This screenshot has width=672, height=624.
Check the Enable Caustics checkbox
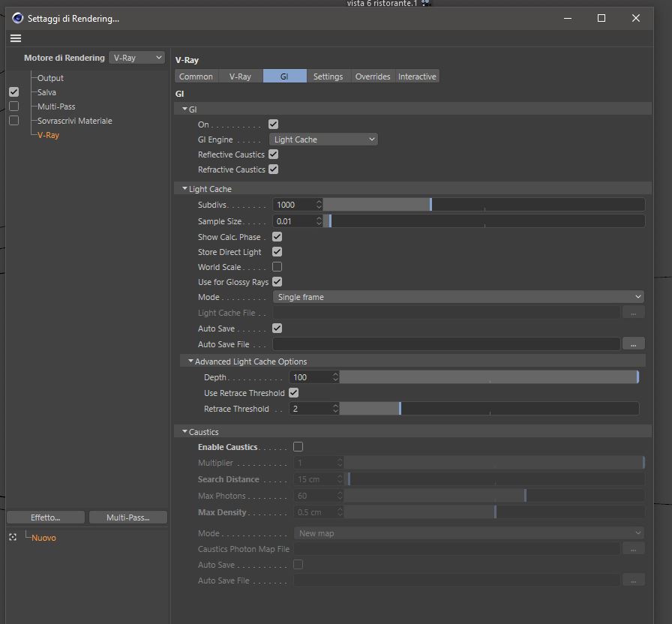tap(298, 446)
